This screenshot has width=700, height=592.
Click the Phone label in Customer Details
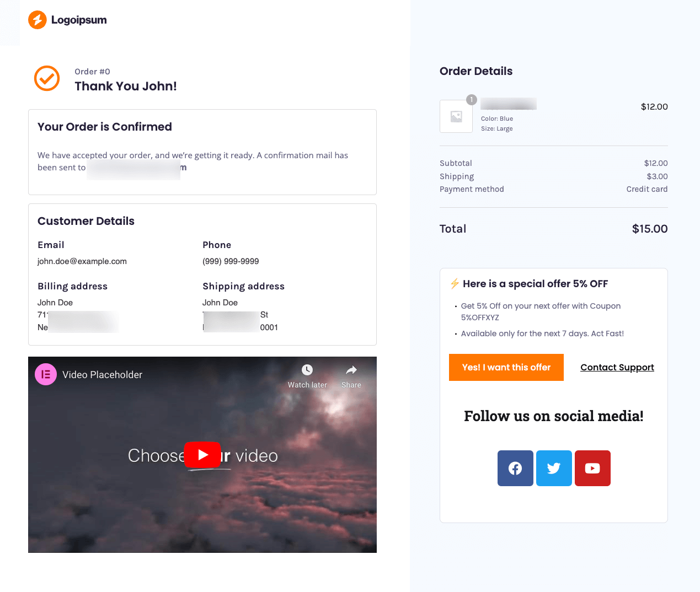pyautogui.click(x=217, y=245)
